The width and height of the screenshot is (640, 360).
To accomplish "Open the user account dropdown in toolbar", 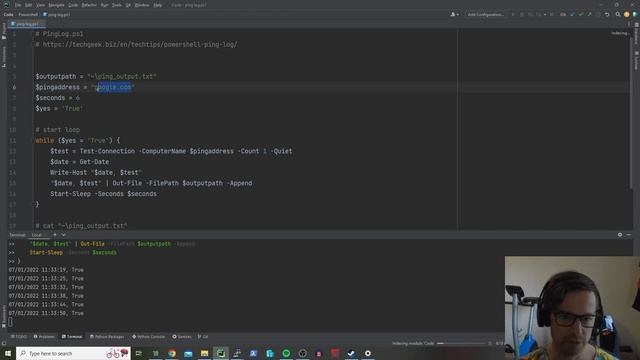I will [454, 15].
